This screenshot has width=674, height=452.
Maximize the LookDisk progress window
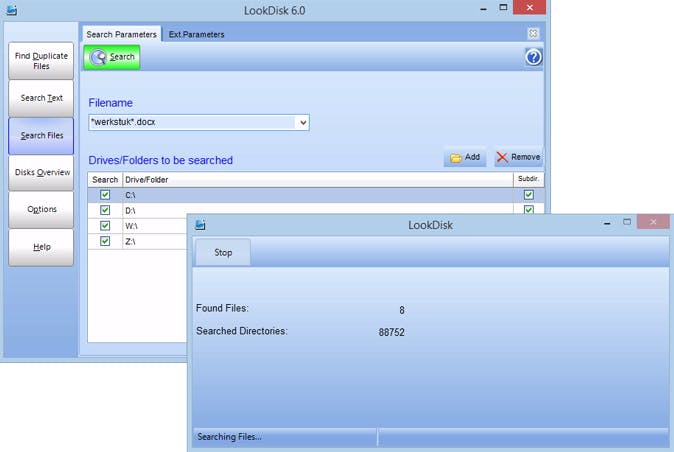(x=627, y=222)
